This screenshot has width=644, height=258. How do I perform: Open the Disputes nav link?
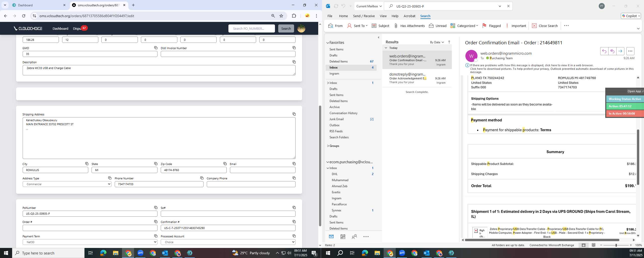(77, 28)
